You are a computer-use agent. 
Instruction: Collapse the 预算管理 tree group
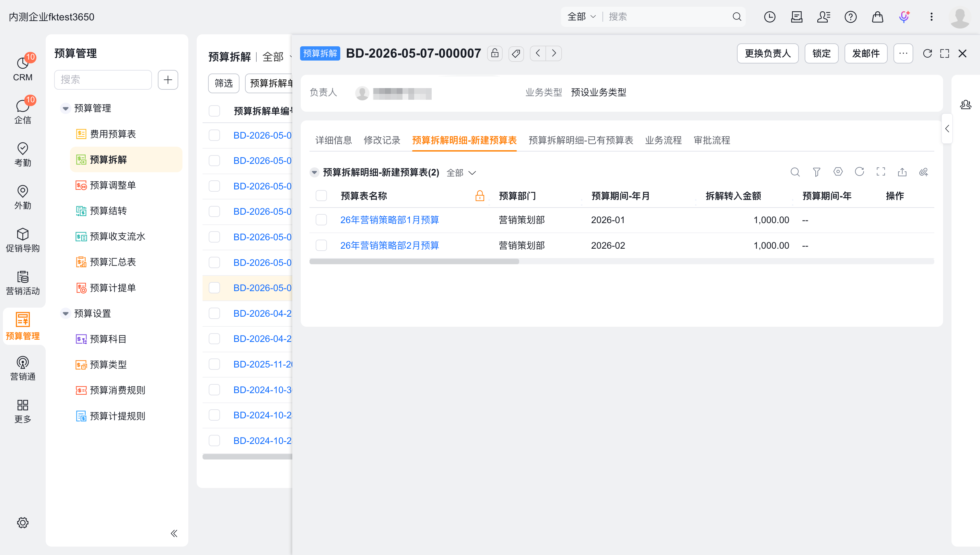65,108
